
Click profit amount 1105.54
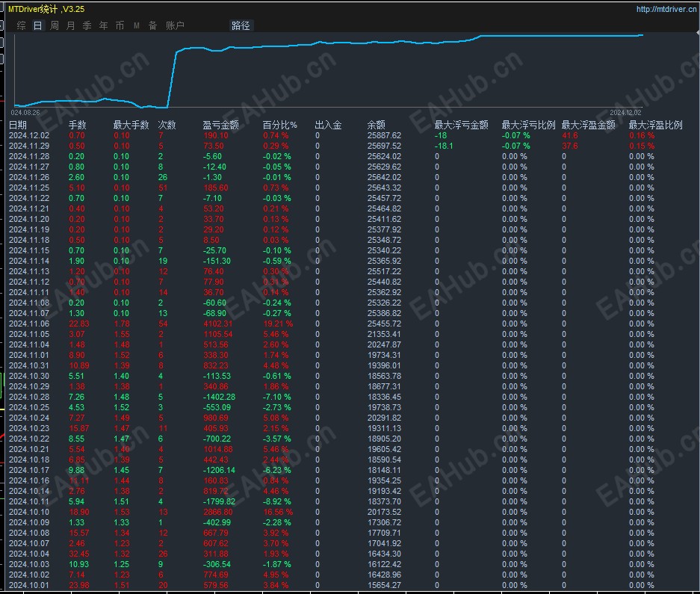[218, 334]
